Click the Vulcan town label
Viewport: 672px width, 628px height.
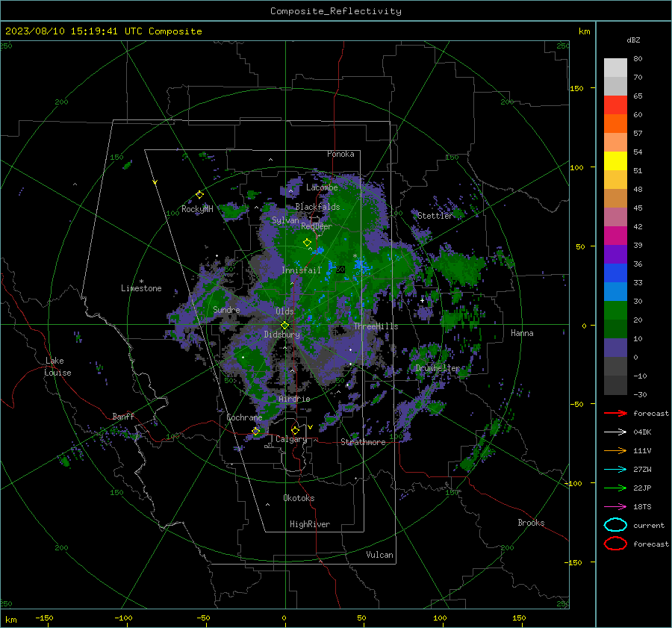click(x=379, y=555)
